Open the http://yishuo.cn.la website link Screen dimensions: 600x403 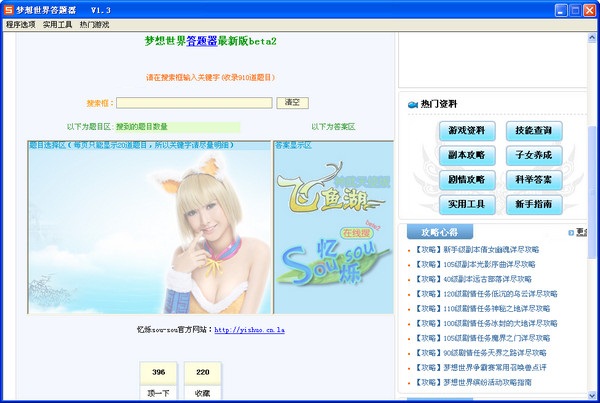click(249, 330)
